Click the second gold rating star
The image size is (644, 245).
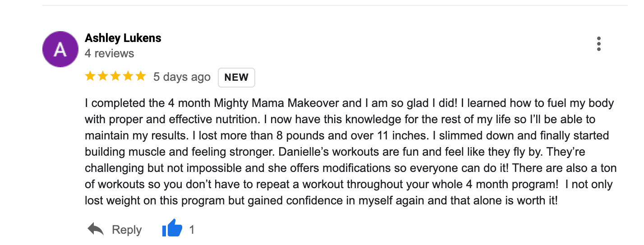(103, 76)
